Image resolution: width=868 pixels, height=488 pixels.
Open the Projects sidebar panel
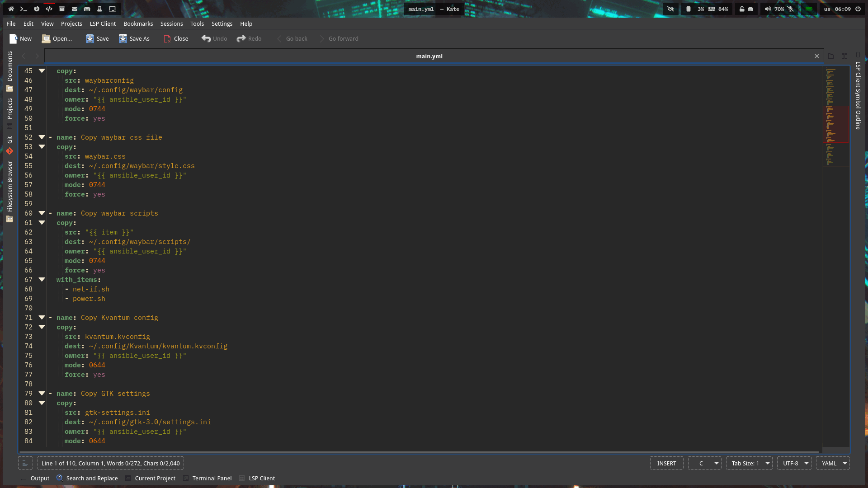pyautogui.click(x=9, y=108)
